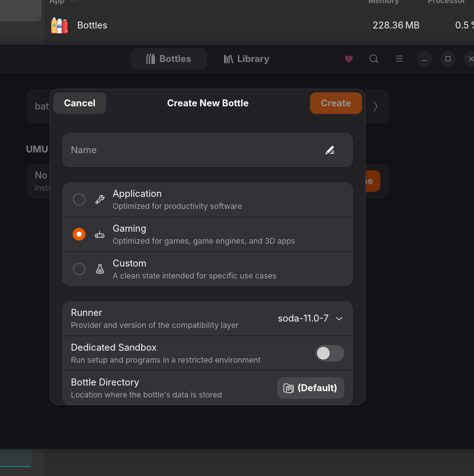Click the 228.36 MB memory value
The image size is (474, 476).
(396, 25)
